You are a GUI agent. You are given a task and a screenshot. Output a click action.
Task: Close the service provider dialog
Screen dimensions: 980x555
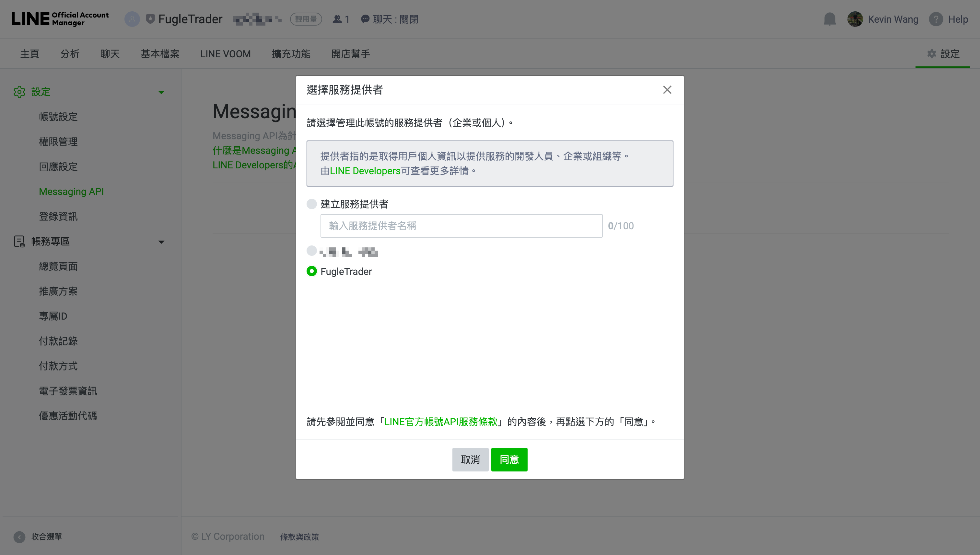click(667, 90)
